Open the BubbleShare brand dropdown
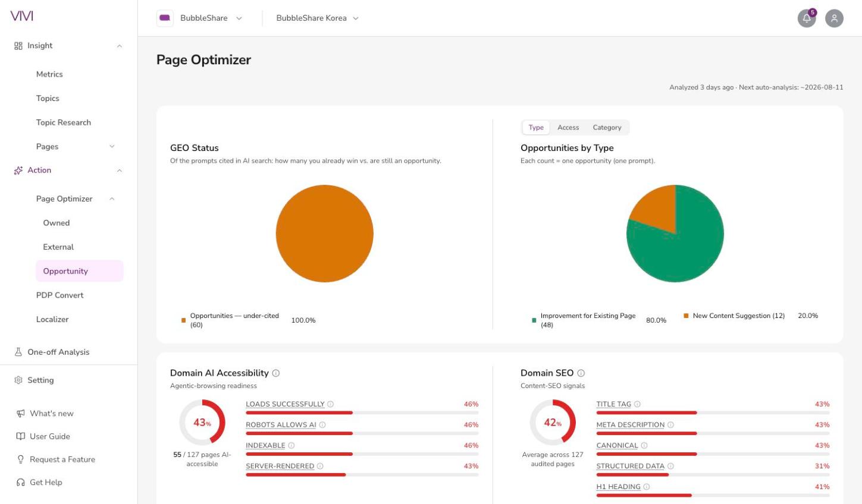The image size is (862, 504). click(200, 18)
